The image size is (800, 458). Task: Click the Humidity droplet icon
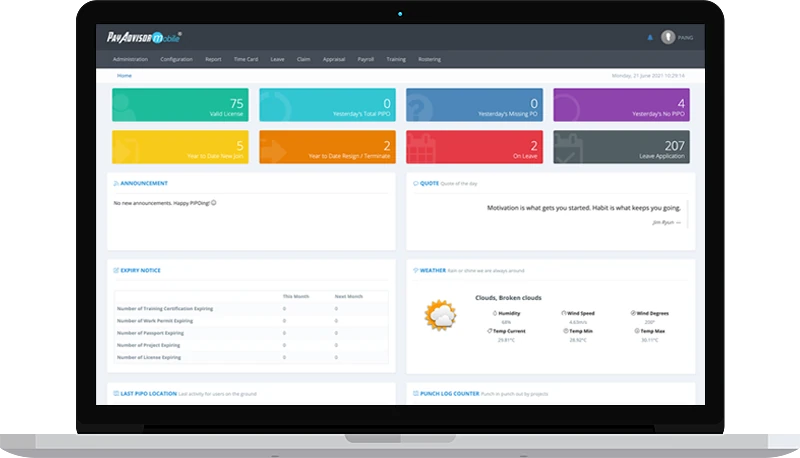(494, 313)
